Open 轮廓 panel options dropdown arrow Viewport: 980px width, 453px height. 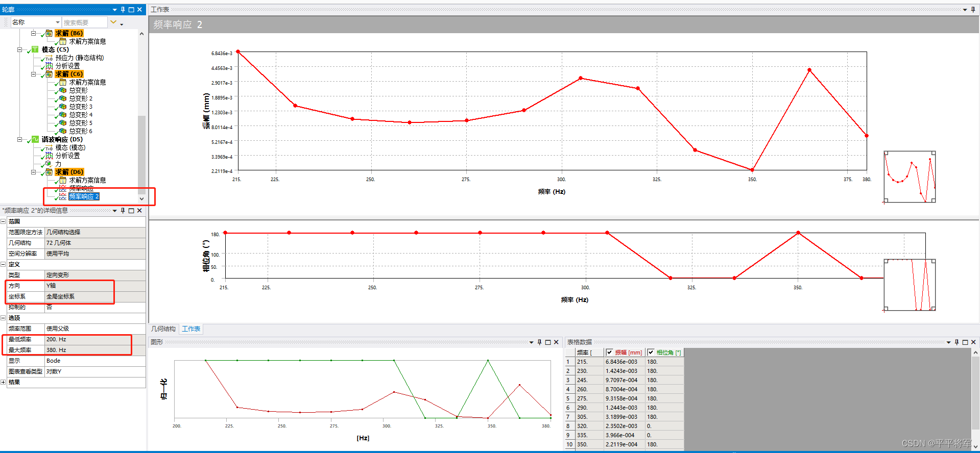pos(114,10)
